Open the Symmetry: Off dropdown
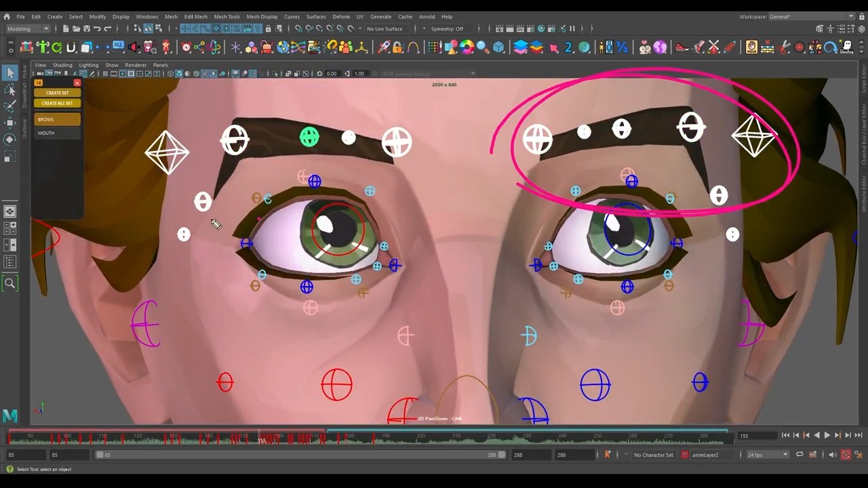 (x=450, y=28)
